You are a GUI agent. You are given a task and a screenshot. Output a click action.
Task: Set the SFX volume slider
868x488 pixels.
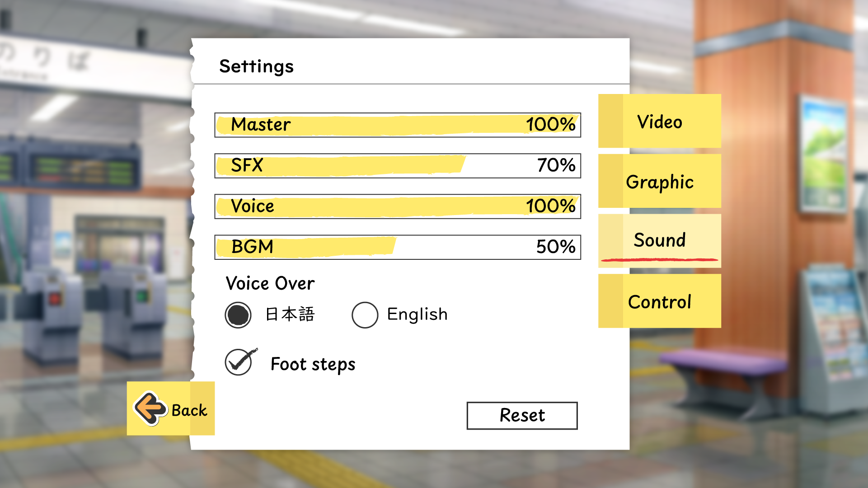pyautogui.click(x=398, y=166)
